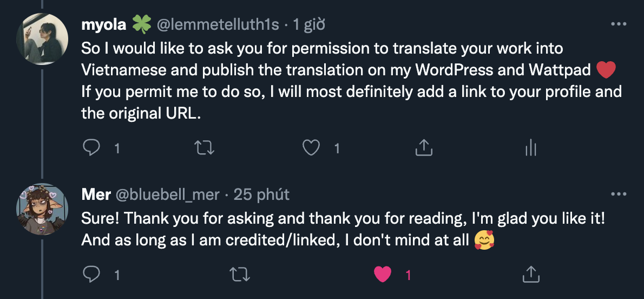Reply to Mer's tweet
644x299 pixels.
(x=92, y=275)
